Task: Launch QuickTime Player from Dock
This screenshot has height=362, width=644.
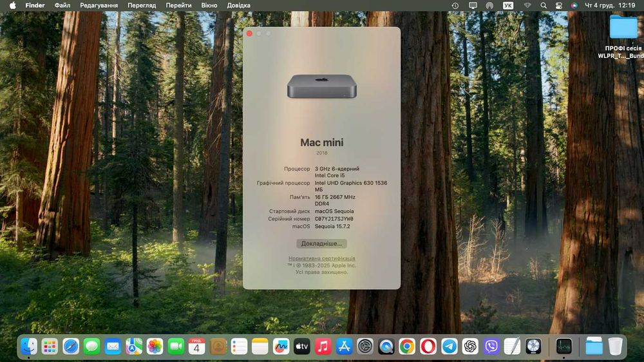Action: pos(386,347)
